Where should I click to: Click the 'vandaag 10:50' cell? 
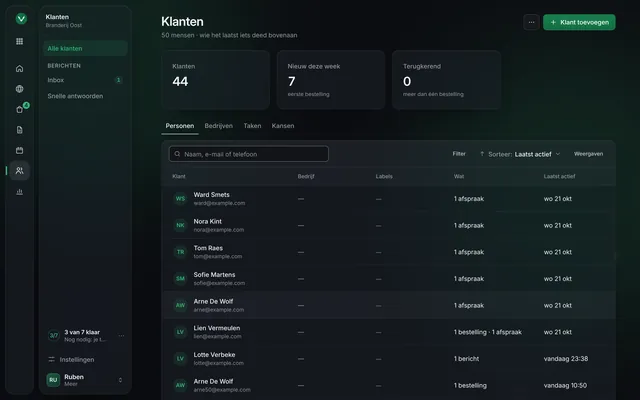[x=565, y=385]
